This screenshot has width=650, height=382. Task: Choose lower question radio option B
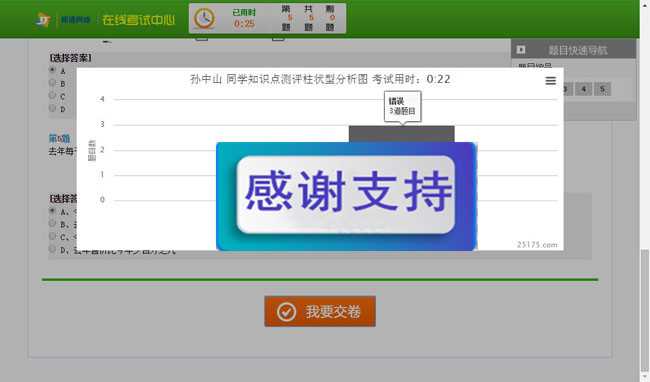tap(52, 223)
